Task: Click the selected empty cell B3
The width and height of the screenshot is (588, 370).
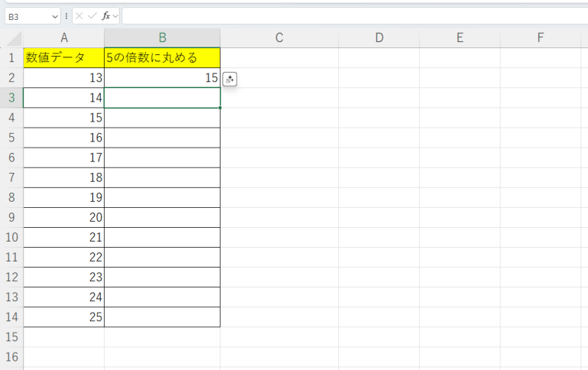Action: [x=162, y=98]
